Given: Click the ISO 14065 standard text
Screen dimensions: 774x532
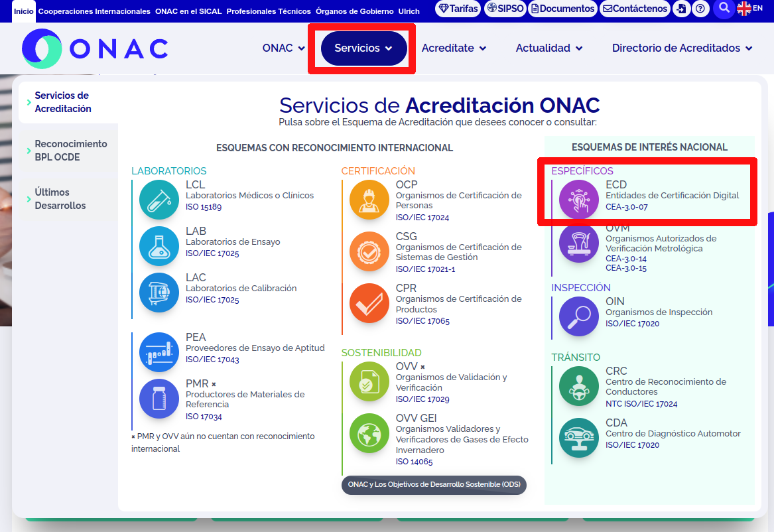Looking at the screenshot, I should pyautogui.click(x=414, y=462).
